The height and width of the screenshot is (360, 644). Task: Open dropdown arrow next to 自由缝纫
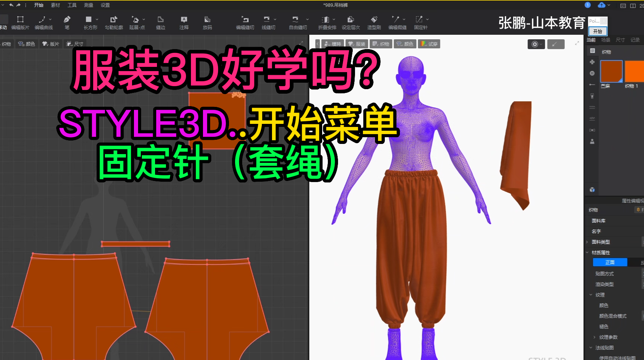[x=307, y=19]
